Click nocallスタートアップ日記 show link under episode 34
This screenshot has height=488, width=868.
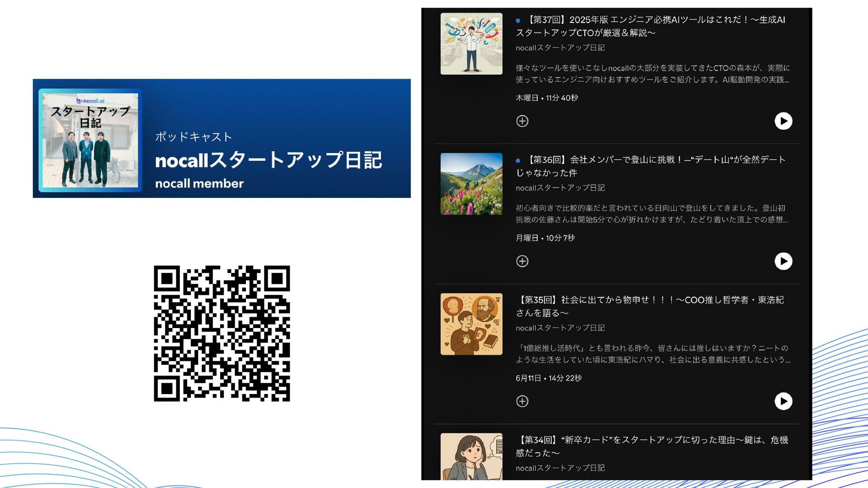tap(560, 468)
